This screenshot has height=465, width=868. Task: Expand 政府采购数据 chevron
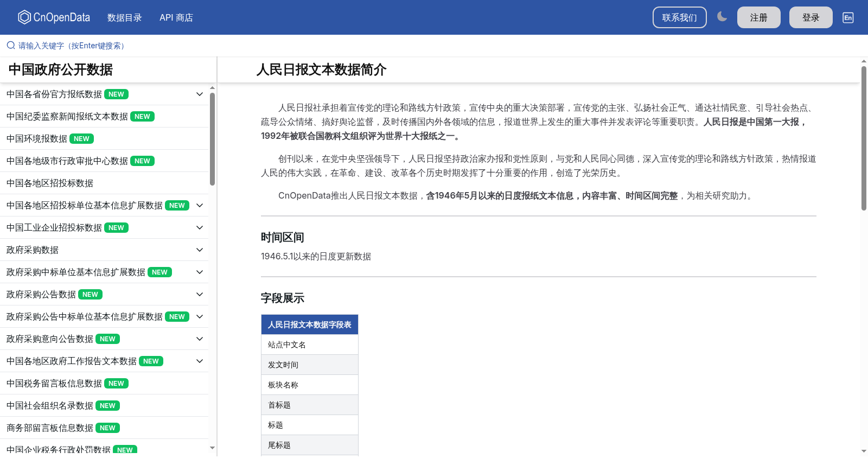(200, 250)
